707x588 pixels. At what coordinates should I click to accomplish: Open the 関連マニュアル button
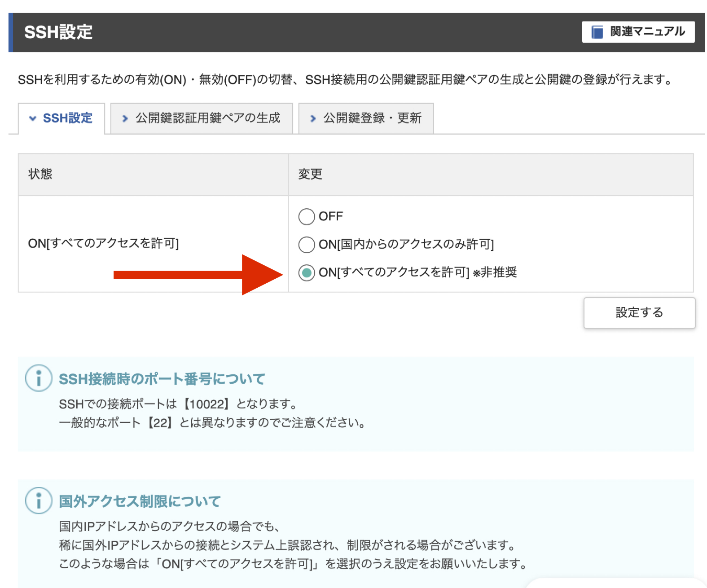pos(638,32)
